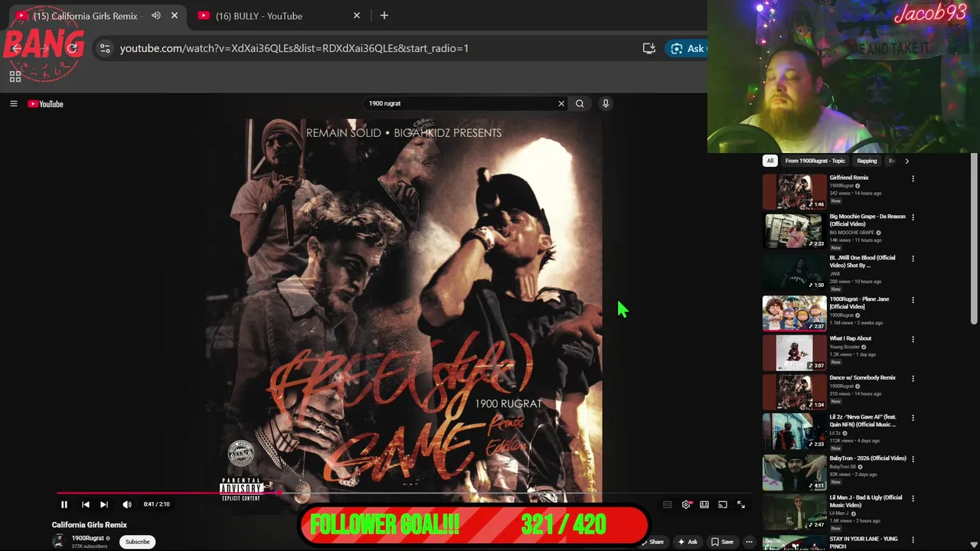Open options menu for Lil Man J video

pos(913,498)
